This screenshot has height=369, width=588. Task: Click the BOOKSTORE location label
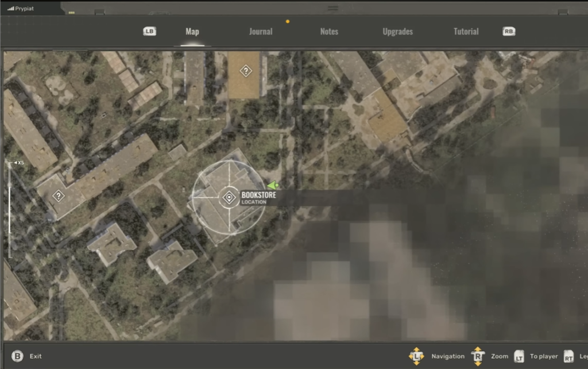click(258, 195)
